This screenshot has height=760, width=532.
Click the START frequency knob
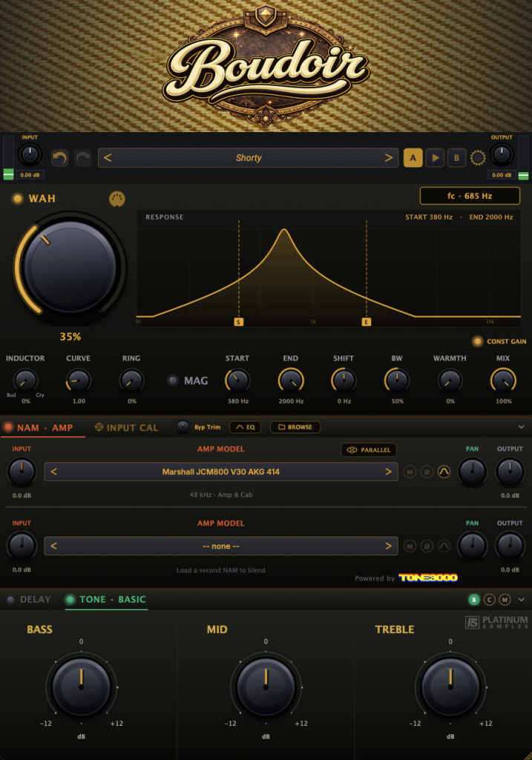tap(237, 381)
